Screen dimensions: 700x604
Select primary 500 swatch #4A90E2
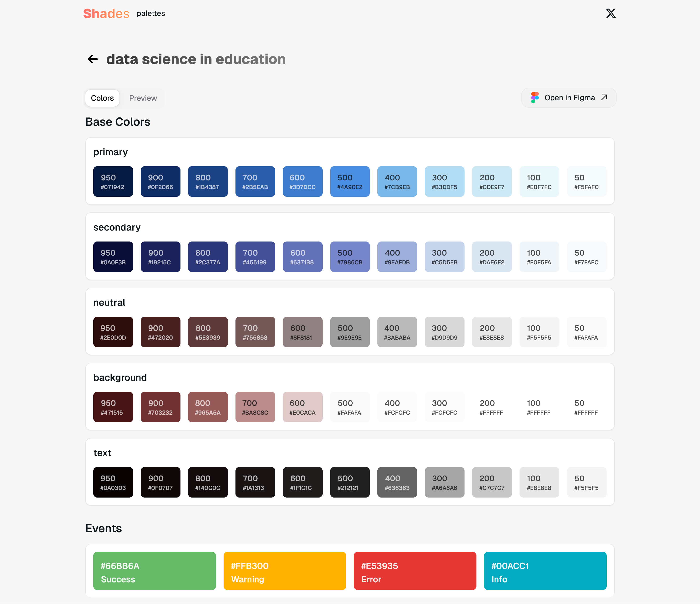[350, 181]
